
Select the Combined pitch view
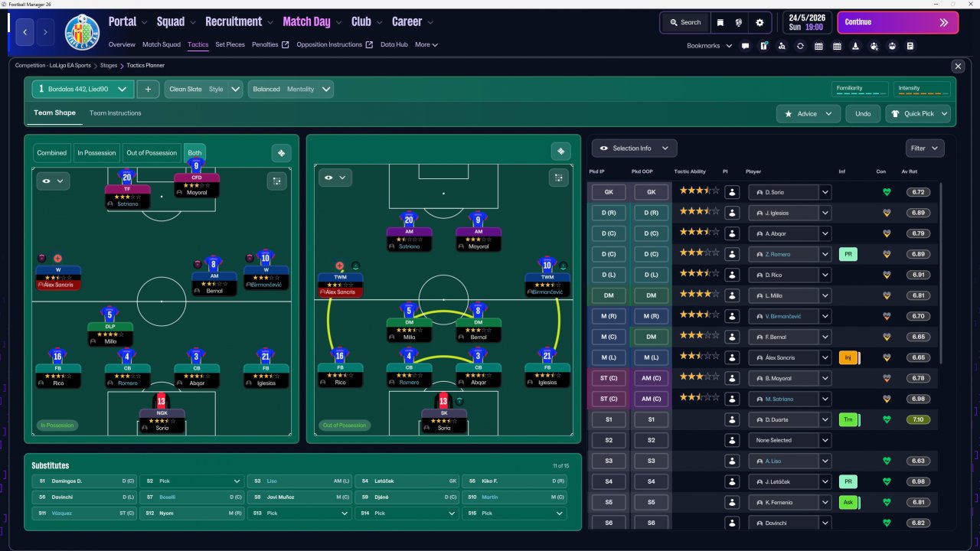[52, 153]
